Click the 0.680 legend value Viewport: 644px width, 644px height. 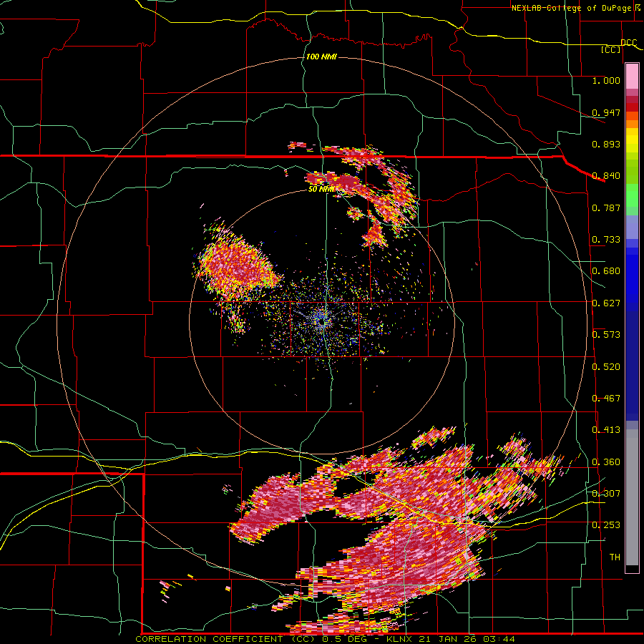606,270
